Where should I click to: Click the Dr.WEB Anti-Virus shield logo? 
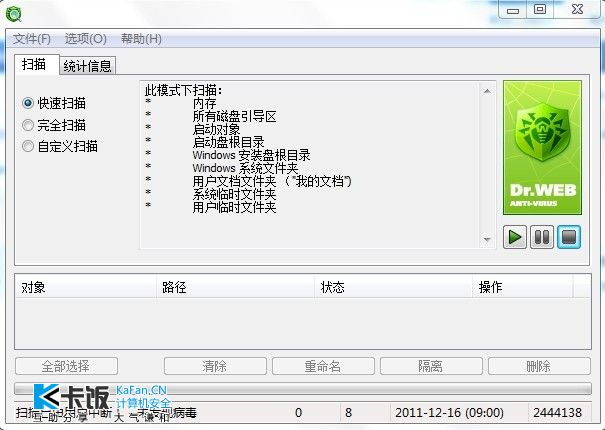pyautogui.click(x=542, y=147)
